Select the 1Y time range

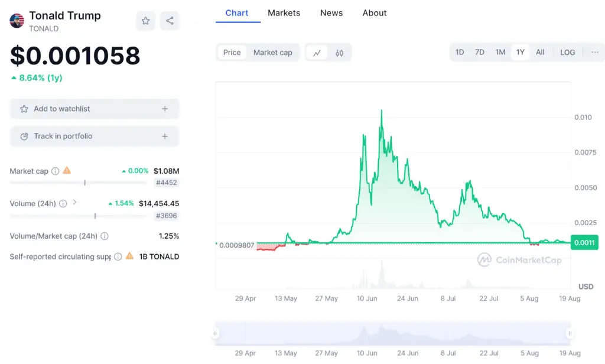521,52
